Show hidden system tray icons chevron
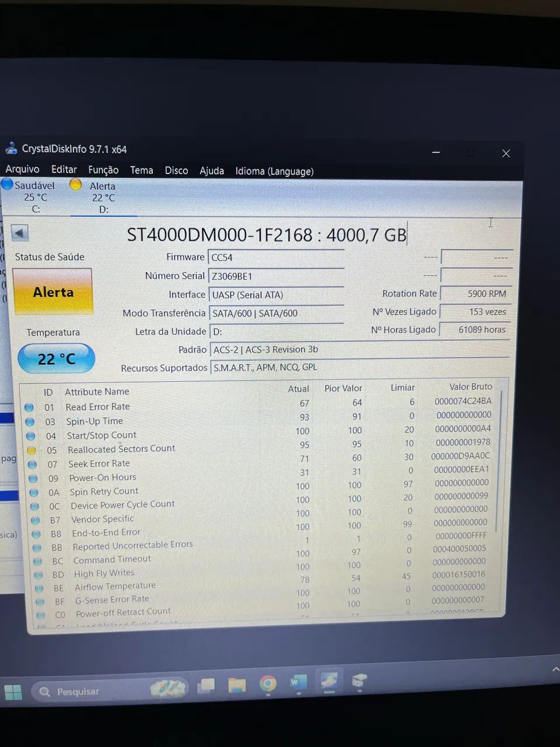560x747 pixels. [555, 670]
